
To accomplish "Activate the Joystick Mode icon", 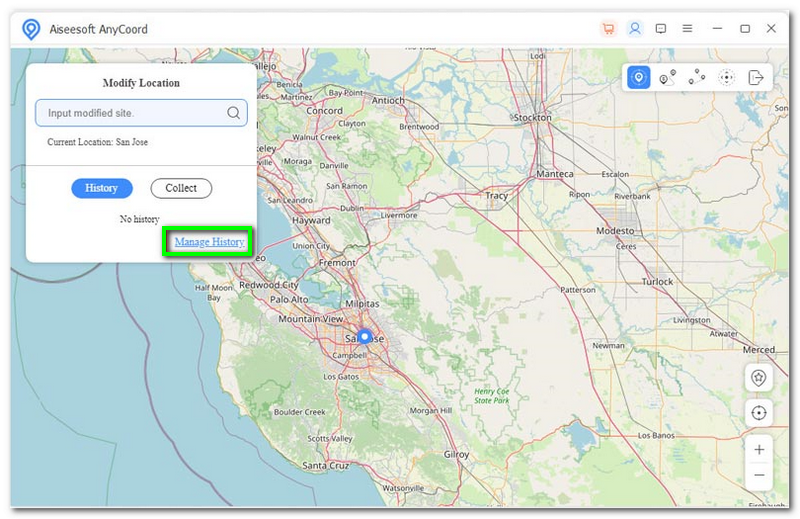I will click(727, 78).
